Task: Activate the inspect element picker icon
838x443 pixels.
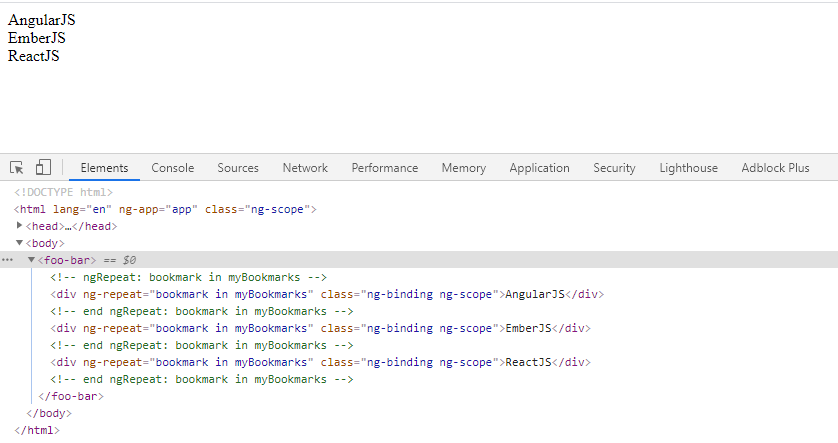Action: pos(17,168)
